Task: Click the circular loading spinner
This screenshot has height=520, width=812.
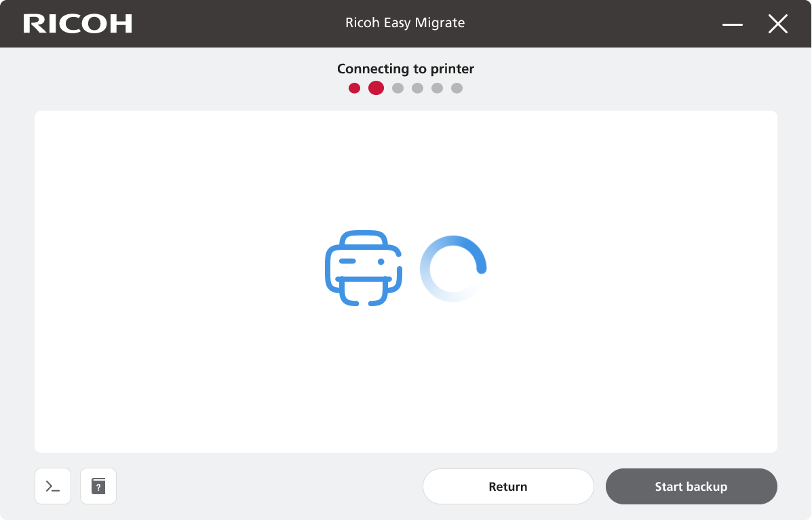Action: click(453, 268)
